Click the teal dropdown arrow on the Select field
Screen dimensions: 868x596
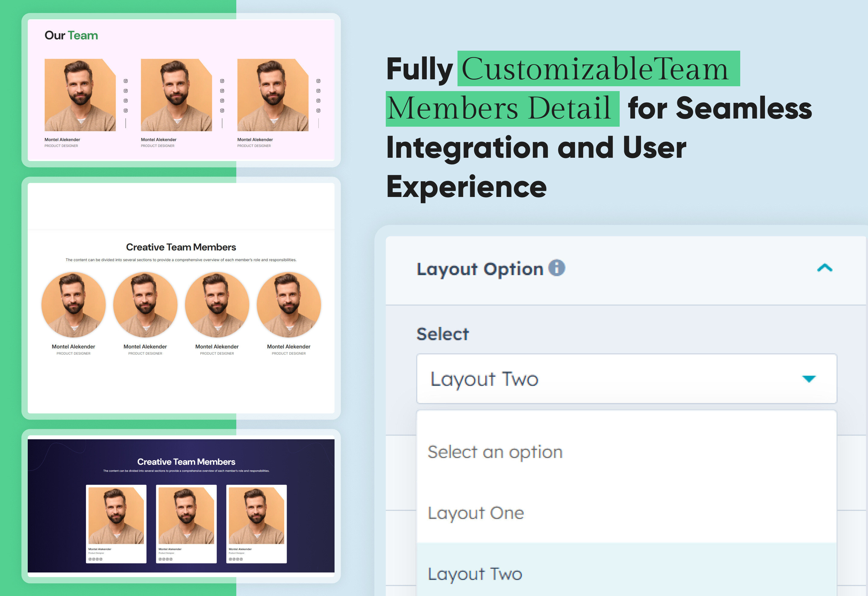[809, 379]
